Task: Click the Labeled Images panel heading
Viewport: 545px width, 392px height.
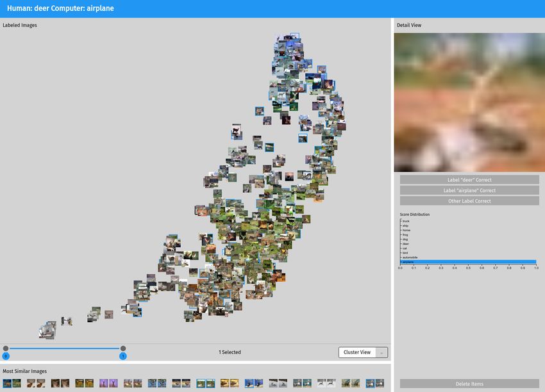Action: tap(19, 25)
